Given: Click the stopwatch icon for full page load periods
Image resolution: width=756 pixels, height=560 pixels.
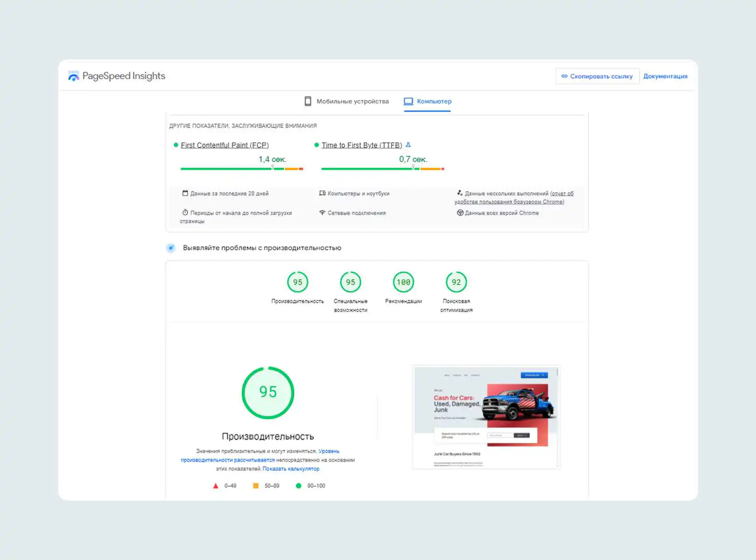Looking at the screenshot, I should coord(185,213).
